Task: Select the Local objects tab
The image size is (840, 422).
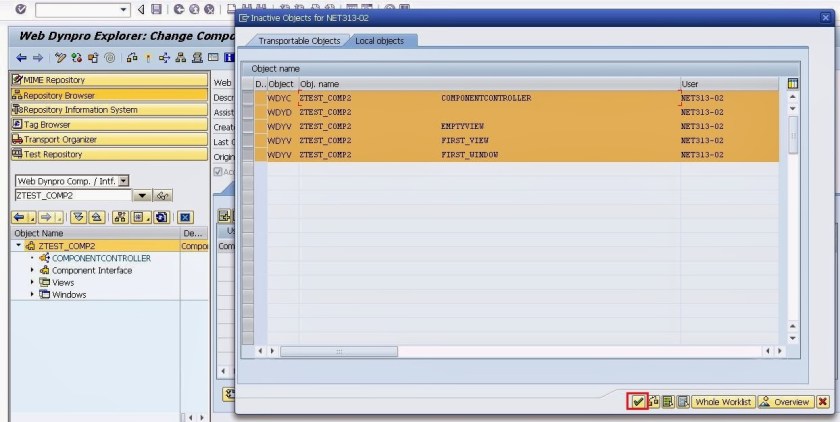Action: tap(380, 41)
